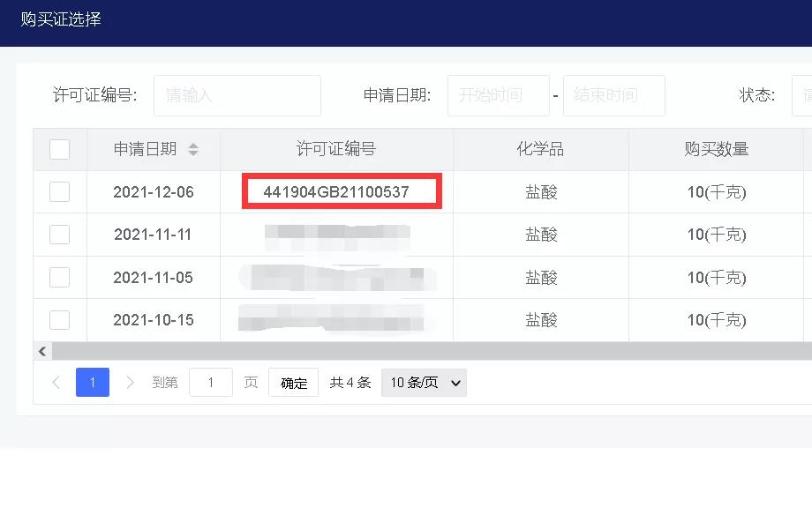Check the row dated 2021-12-06
This screenshot has height=515, width=812.
point(59,191)
